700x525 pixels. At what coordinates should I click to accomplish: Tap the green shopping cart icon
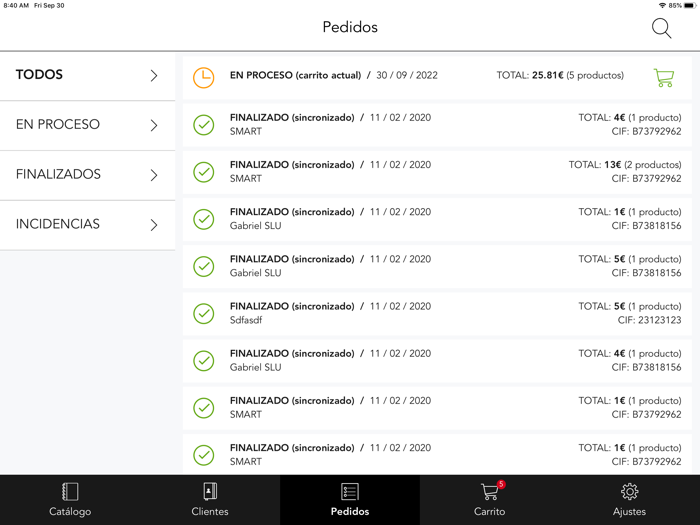[663, 77]
